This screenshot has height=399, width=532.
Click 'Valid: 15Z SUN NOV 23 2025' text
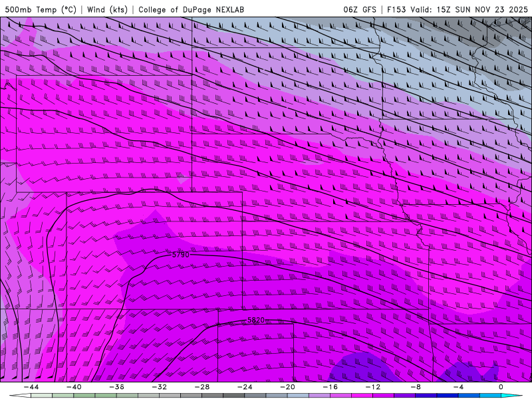point(469,9)
